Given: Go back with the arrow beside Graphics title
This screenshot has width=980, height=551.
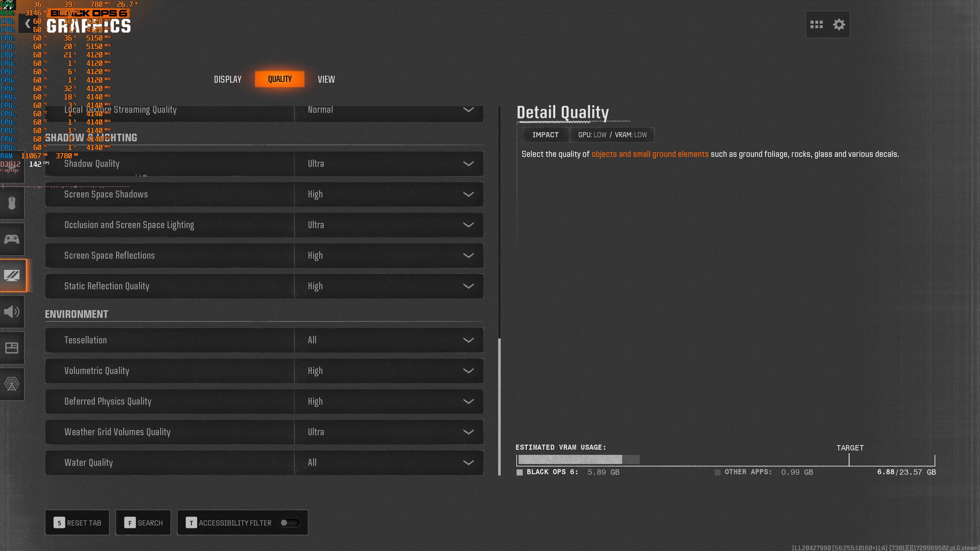Looking at the screenshot, I should (x=27, y=23).
